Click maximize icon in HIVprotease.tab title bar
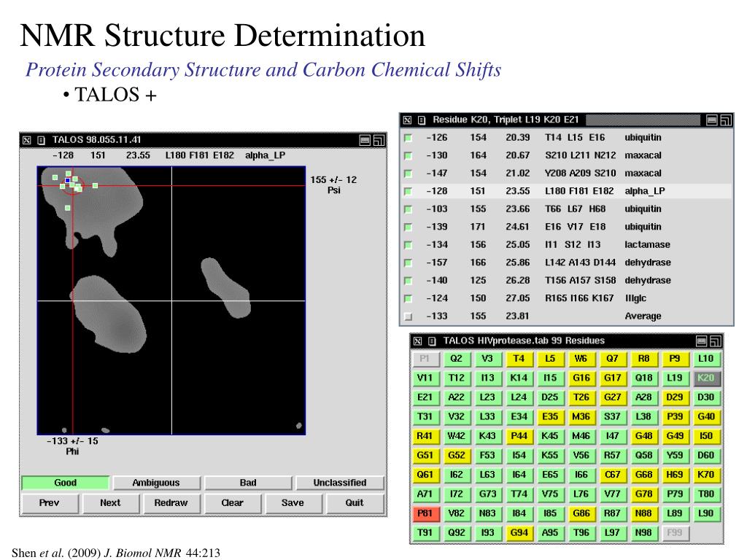 pos(715,341)
